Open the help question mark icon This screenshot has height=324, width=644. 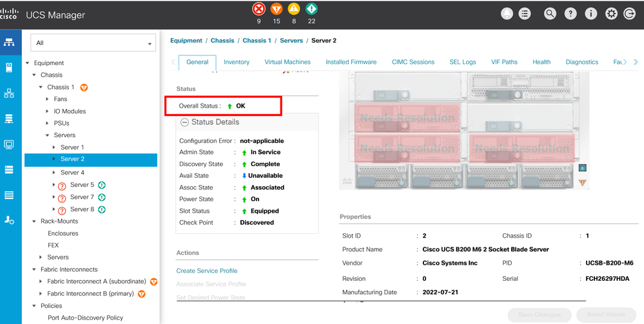570,14
